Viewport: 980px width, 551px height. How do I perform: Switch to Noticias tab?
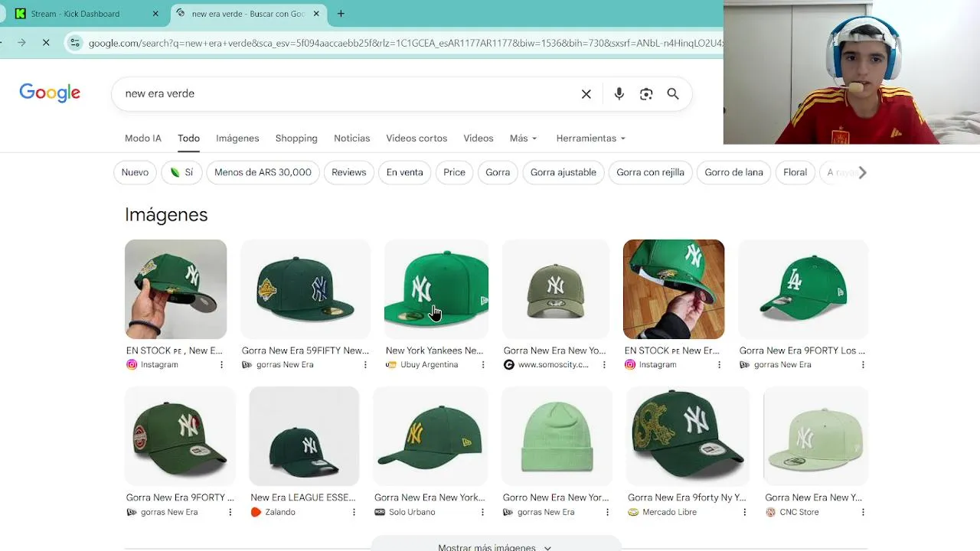pyautogui.click(x=351, y=139)
